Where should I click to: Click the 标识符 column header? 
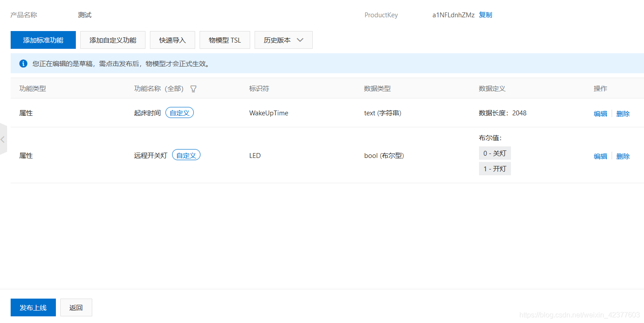click(259, 88)
